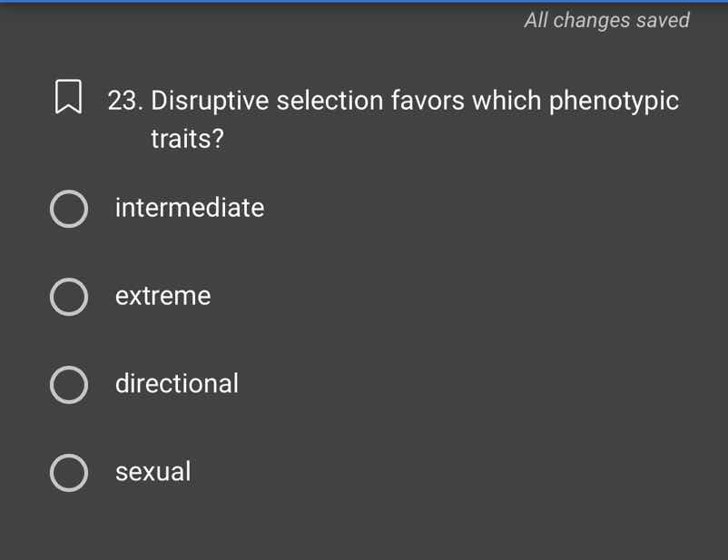The width and height of the screenshot is (728, 560).
Task: Click the sexual option label text
Action: point(152,472)
